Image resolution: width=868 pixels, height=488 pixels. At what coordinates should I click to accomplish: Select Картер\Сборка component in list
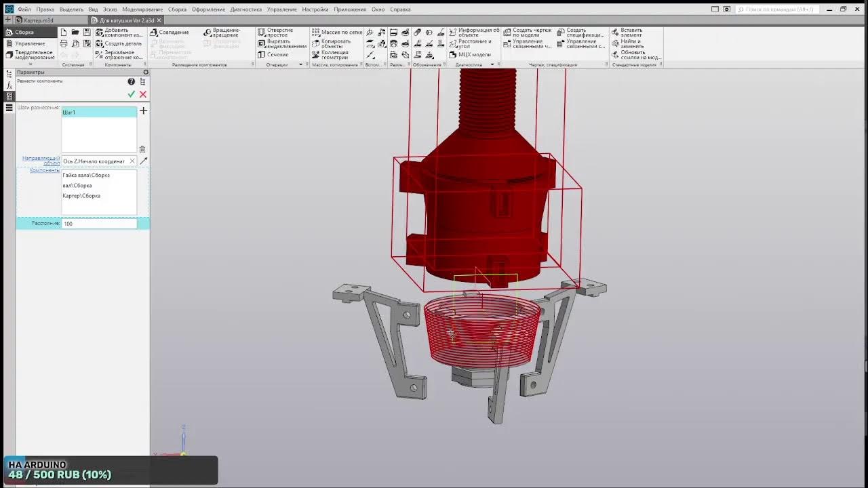(81, 196)
